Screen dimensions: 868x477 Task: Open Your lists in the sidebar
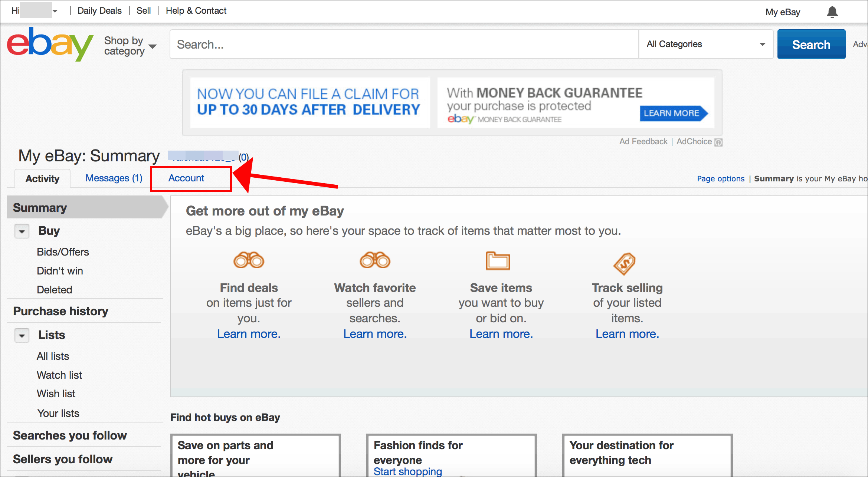click(x=58, y=413)
